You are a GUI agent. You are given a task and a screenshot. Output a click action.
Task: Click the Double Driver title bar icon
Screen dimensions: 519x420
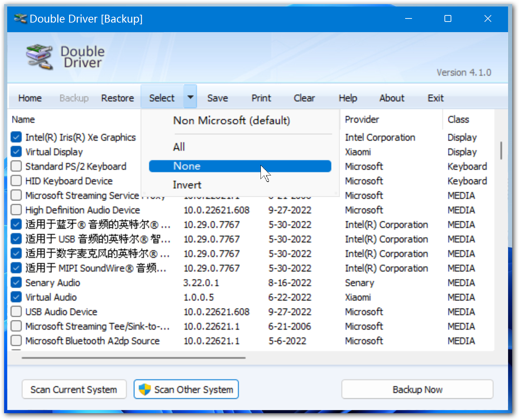pos(21,18)
